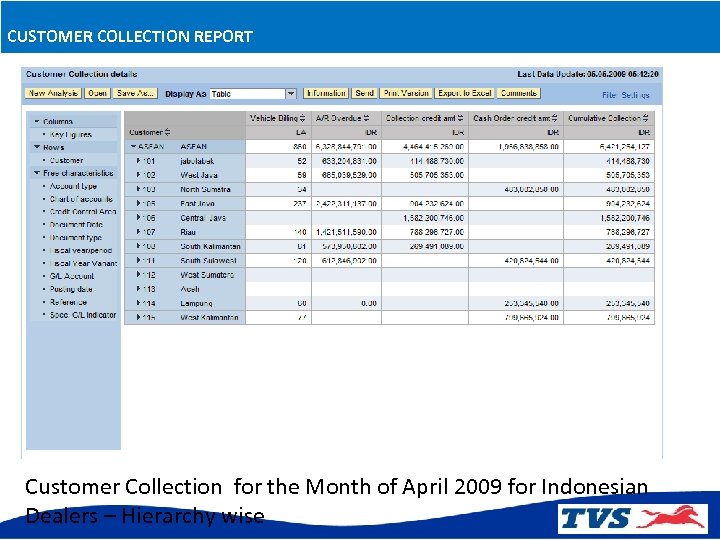The width and height of the screenshot is (720, 540).
Task: Select Key Figures under Columns
Action: pyautogui.click(x=71, y=135)
